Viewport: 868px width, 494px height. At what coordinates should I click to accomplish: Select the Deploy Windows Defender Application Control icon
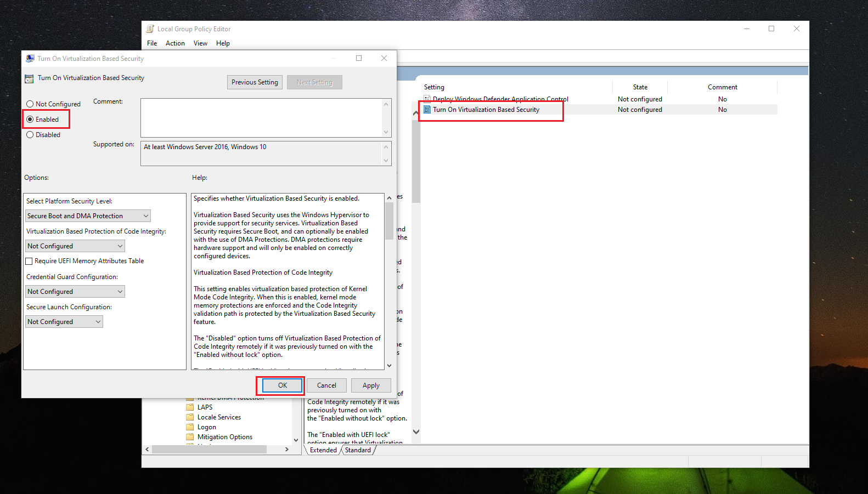(x=427, y=99)
